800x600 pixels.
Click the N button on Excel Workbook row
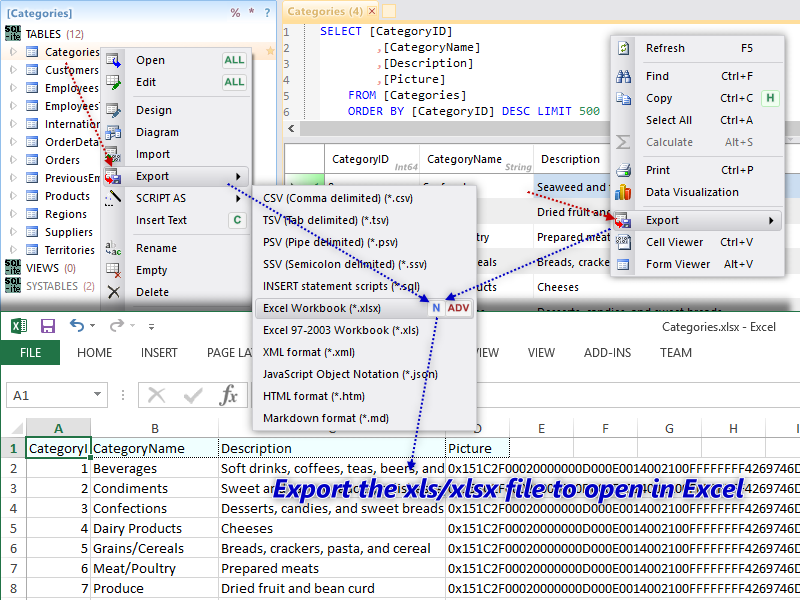pos(436,308)
